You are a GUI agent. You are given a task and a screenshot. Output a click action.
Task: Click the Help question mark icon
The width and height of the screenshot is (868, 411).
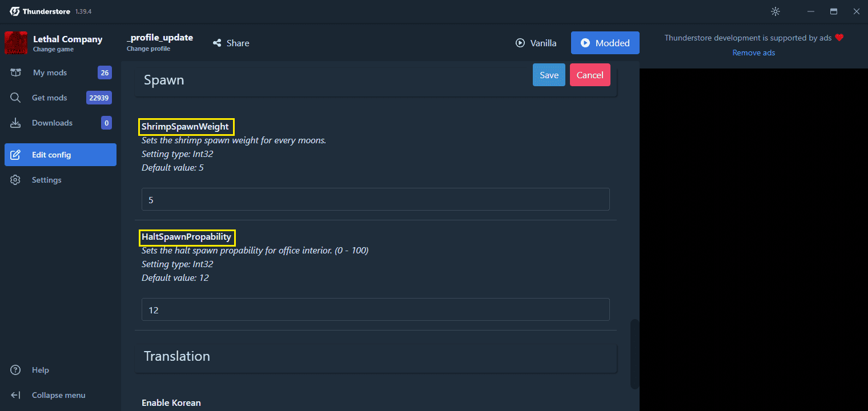pyautogui.click(x=15, y=370)
